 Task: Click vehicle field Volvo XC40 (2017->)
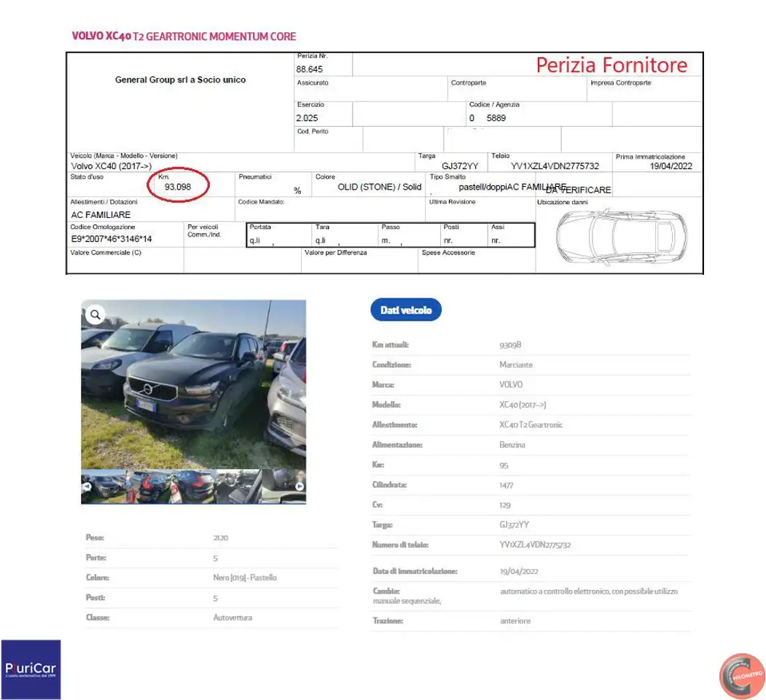click(x=112, y=166)
